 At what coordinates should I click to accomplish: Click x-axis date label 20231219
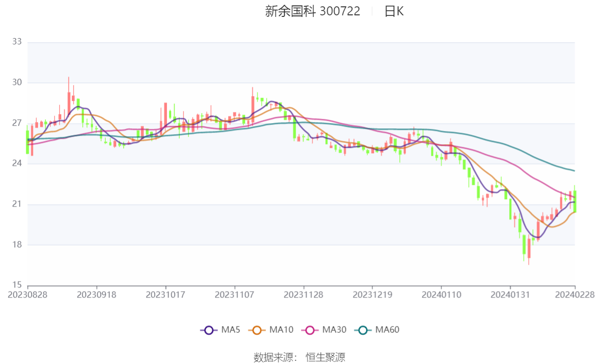(372, 295)
